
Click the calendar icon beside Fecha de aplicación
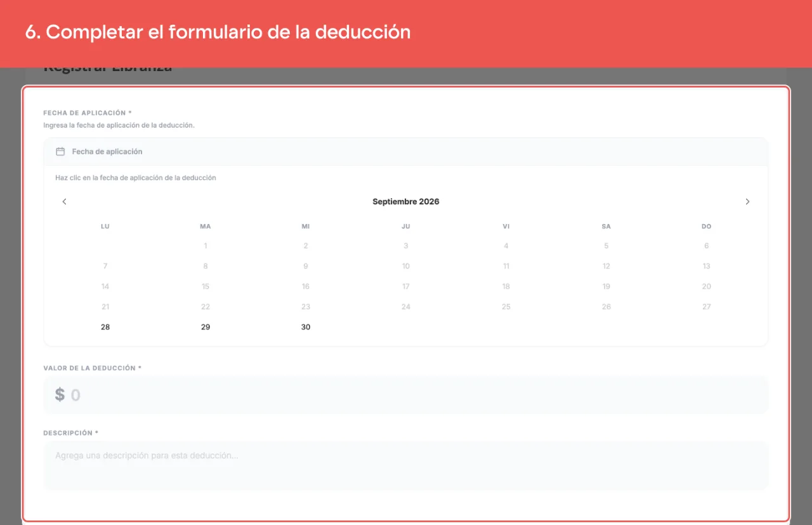pos(60,152)
